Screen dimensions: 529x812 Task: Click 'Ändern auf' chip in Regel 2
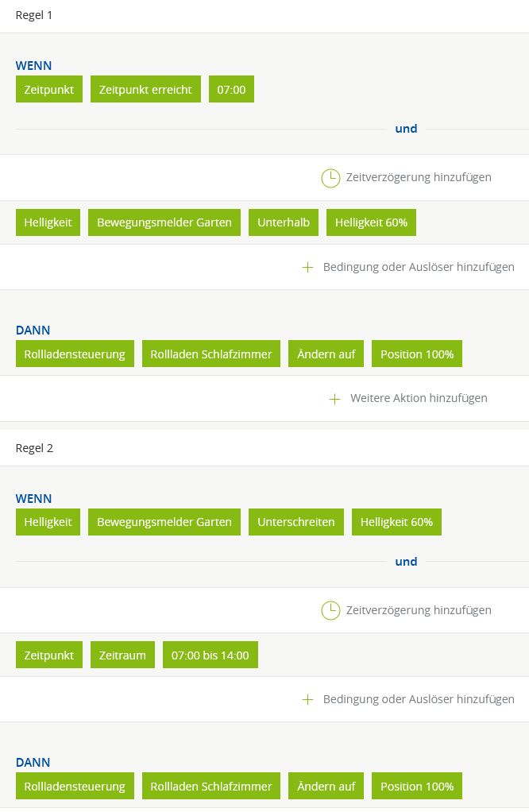click(x=326, y=787)
